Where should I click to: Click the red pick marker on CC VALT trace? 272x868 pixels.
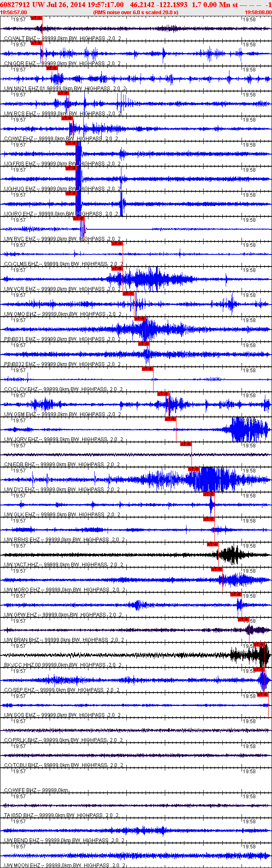point(36,18)
